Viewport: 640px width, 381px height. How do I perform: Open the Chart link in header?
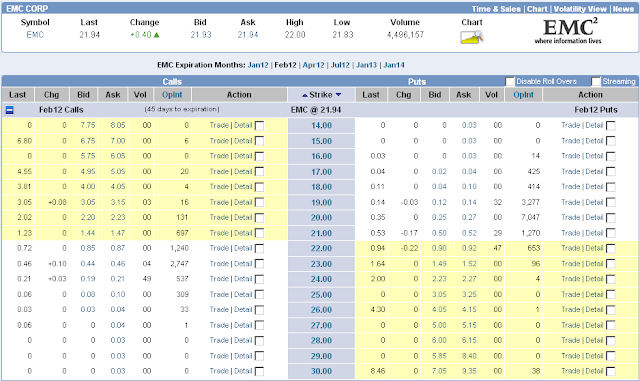(537, 9)
